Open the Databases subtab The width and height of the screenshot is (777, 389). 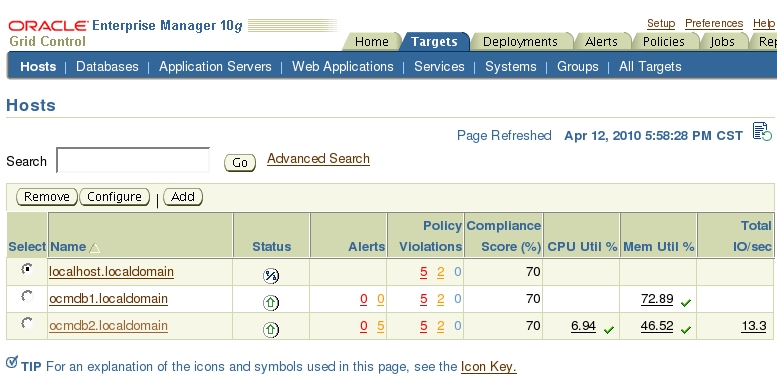tap(107, 66)
